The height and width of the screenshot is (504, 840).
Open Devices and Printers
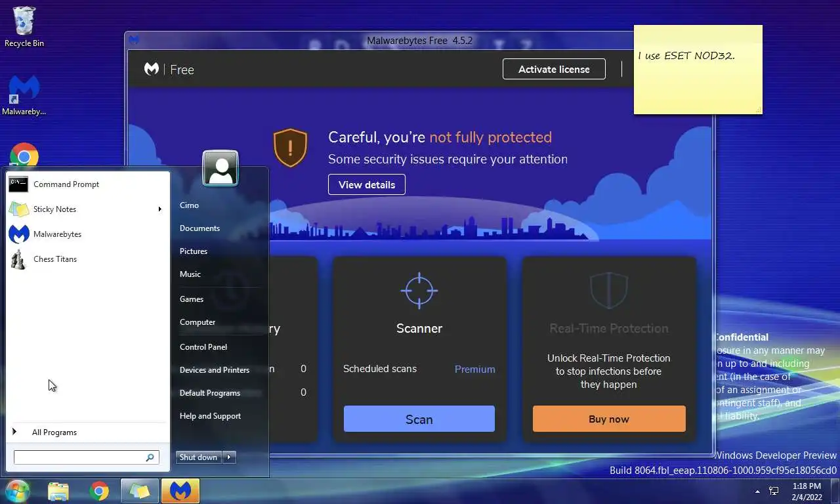click(215, 370)
